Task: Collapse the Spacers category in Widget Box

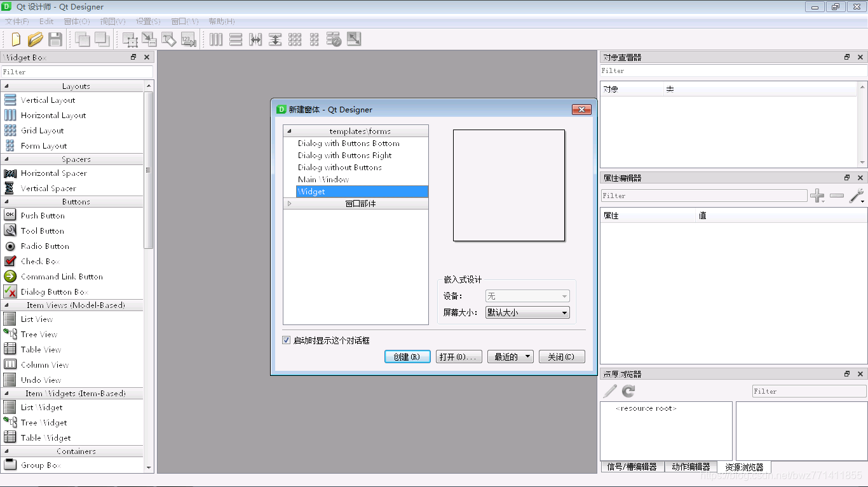Action: [7, 159]
